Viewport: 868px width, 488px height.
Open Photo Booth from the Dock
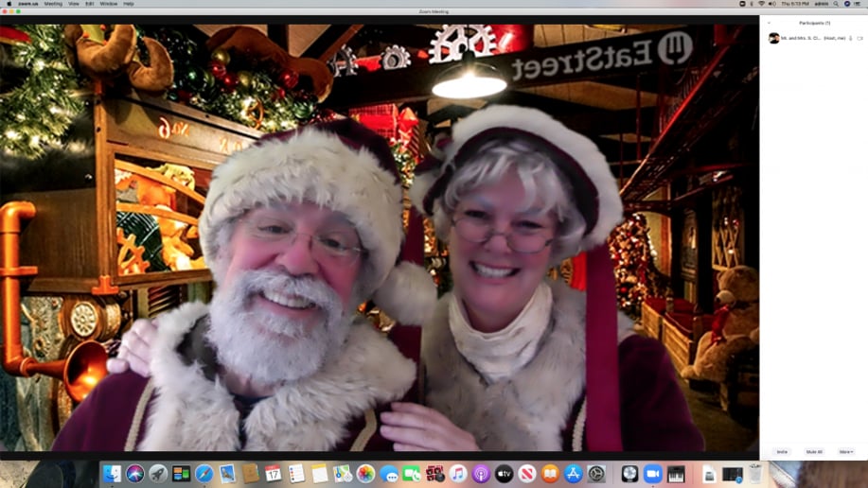434,474
